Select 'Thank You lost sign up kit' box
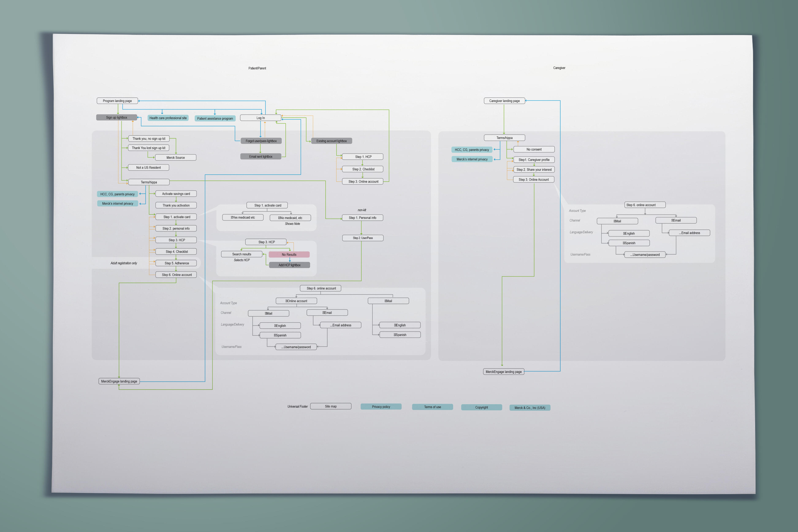The image size is (798, 532). [149, 148]
